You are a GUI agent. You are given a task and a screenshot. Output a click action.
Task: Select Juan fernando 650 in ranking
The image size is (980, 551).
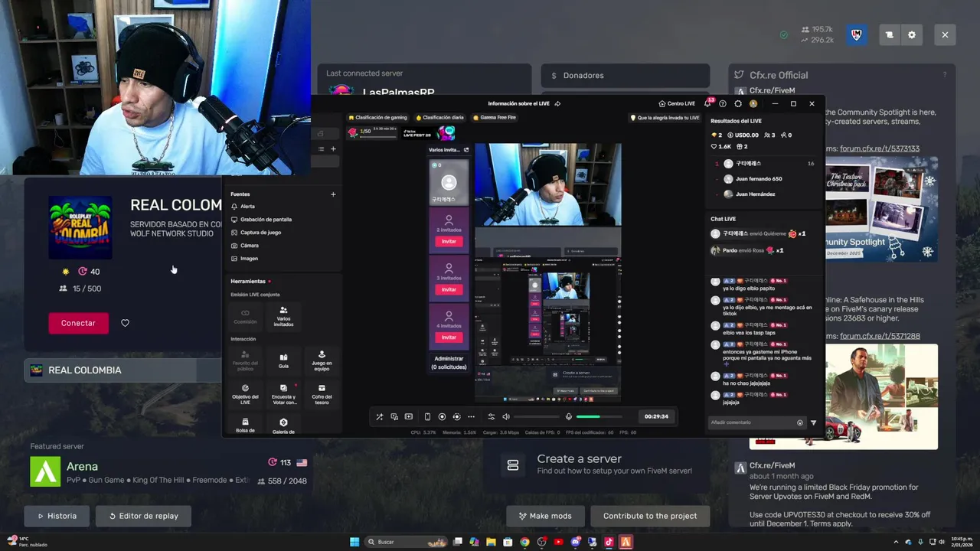pyautogui.click(x=763, y=179)
